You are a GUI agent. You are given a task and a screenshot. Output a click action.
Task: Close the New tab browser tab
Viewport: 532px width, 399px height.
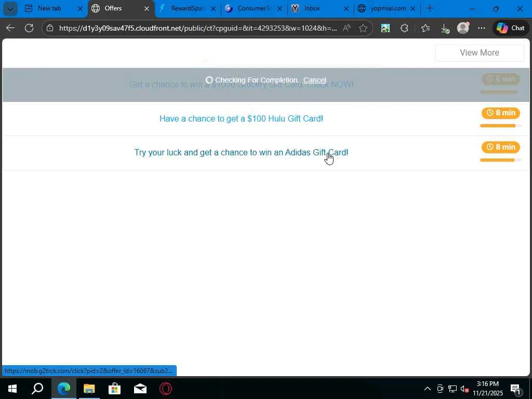80,9
